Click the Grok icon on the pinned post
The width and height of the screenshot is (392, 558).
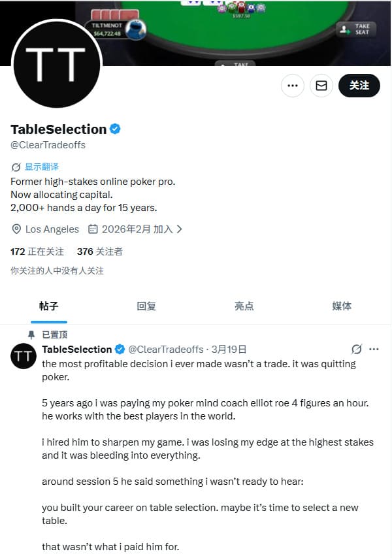pos(356,349)
